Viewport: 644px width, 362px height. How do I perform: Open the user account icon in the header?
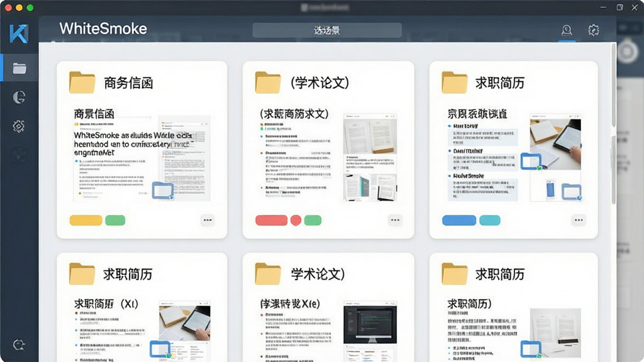pyautogui.click(x=567, y=30)
